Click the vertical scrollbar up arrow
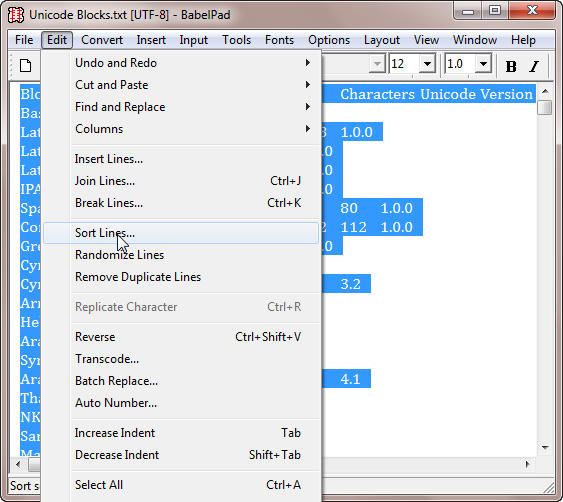Viewport: 563px width, 502px height. coord(545,91)
